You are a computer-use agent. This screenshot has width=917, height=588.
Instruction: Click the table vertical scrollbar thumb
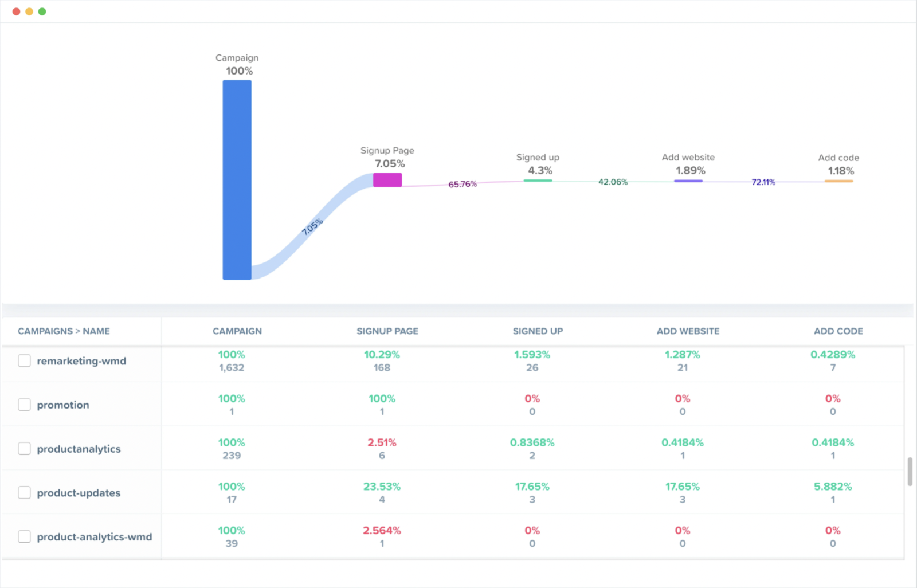pos(910,472)
